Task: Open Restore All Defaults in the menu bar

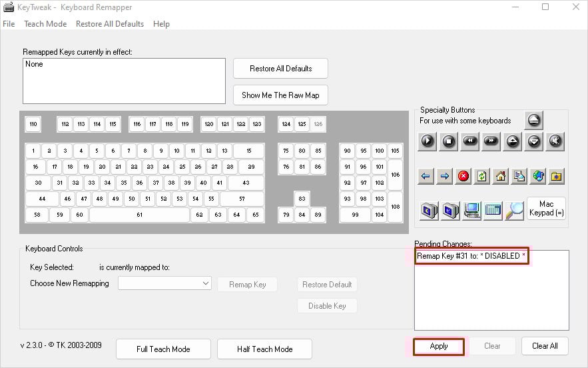Action: (x=110, y=23)
